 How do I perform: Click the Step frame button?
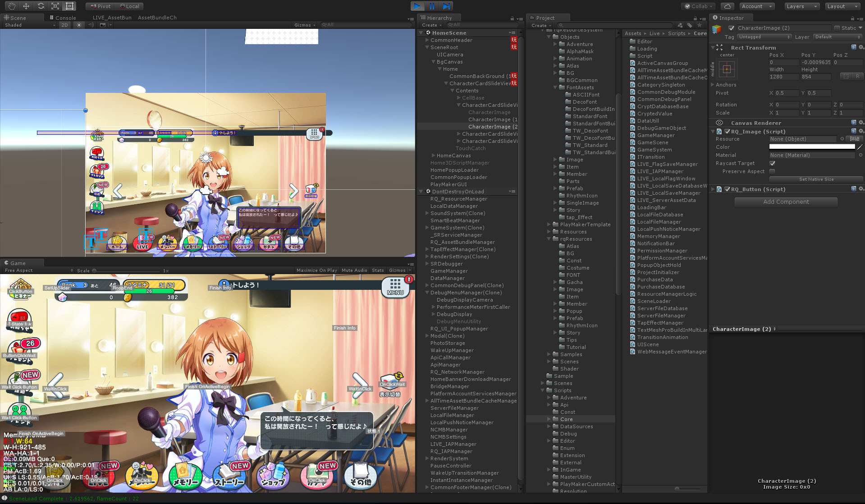tap(446, 6)
